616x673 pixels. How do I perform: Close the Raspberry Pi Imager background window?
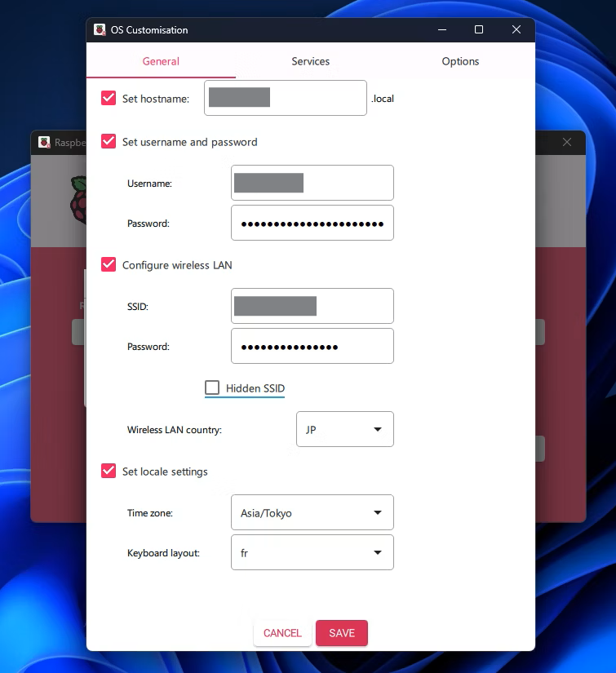pos(567,142)
